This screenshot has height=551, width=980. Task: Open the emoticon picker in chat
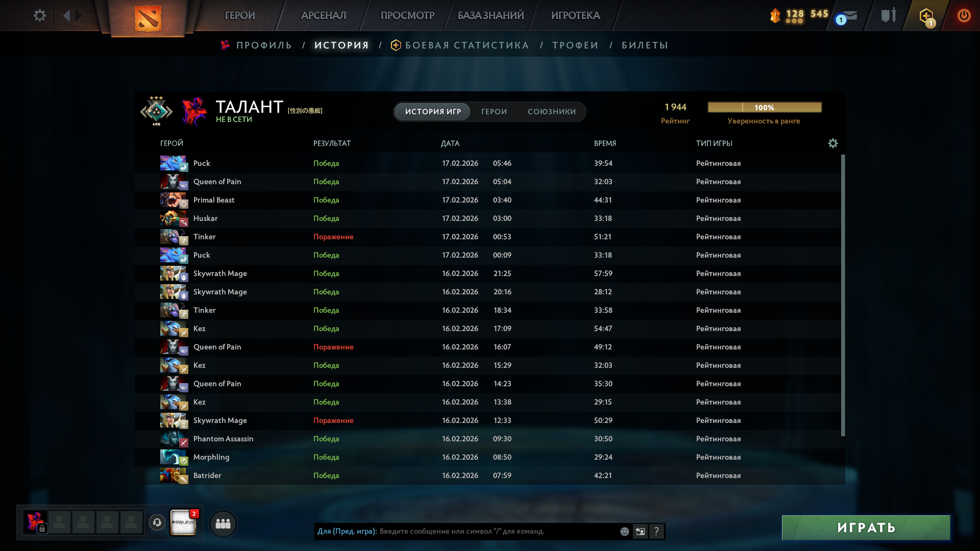(624, 532)
